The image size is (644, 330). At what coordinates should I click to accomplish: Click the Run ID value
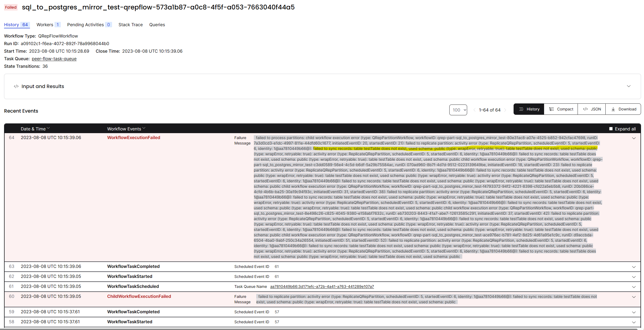coord(65,43)
